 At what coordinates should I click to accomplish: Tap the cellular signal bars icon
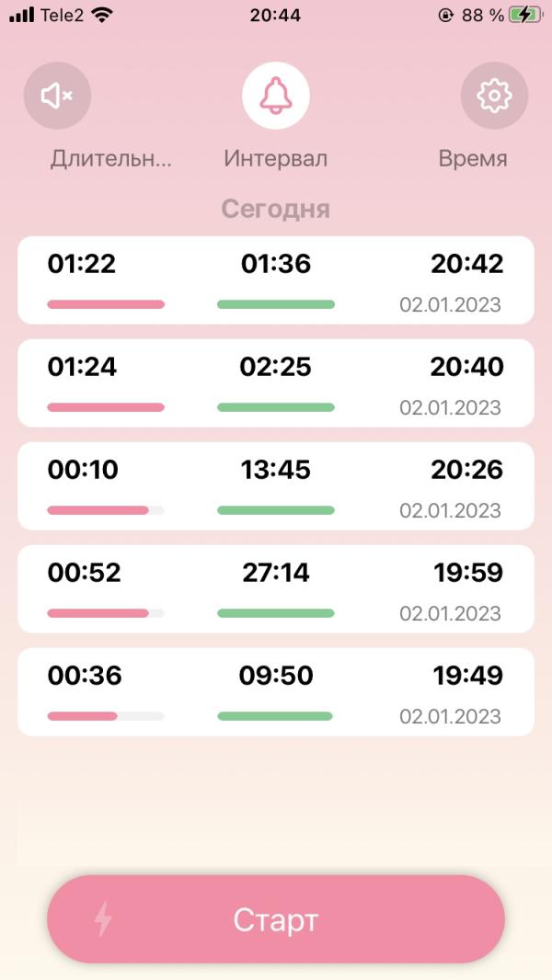coord(22,15)
